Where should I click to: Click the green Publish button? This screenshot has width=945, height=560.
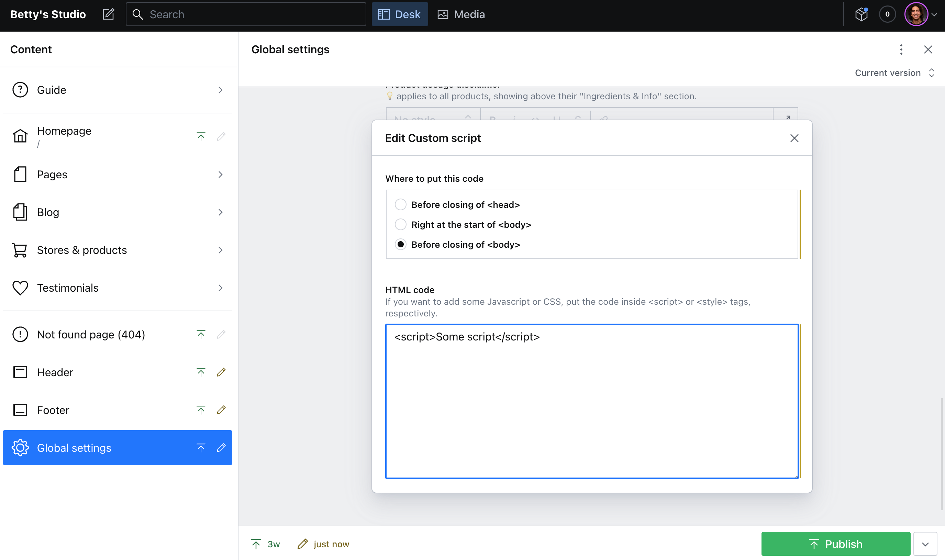tap(836, 544)
